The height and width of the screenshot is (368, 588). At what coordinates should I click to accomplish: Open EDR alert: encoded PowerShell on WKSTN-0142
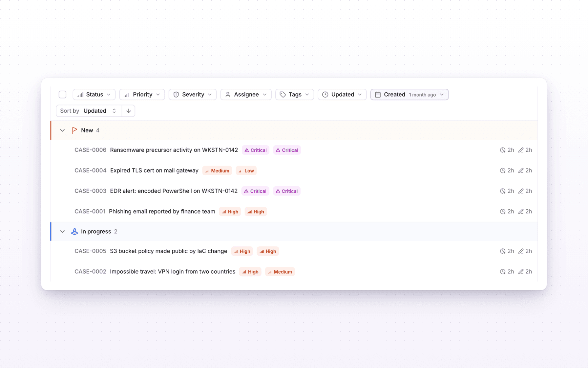[174, 191]
